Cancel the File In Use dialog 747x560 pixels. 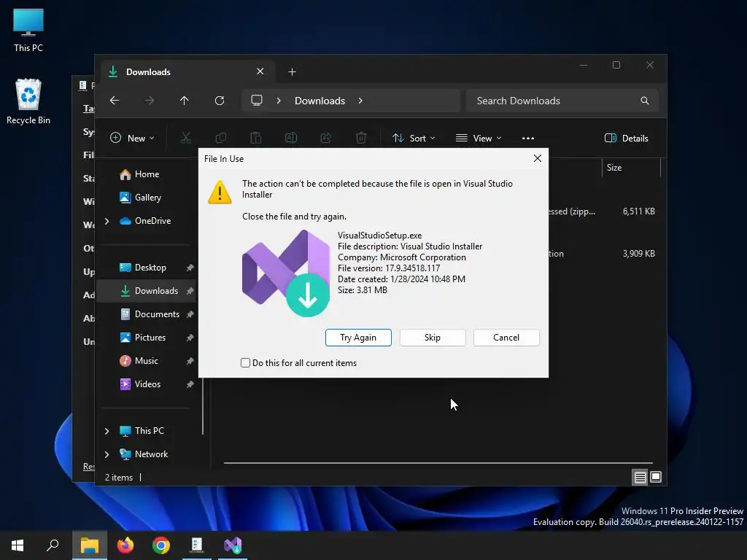point(506,337)
